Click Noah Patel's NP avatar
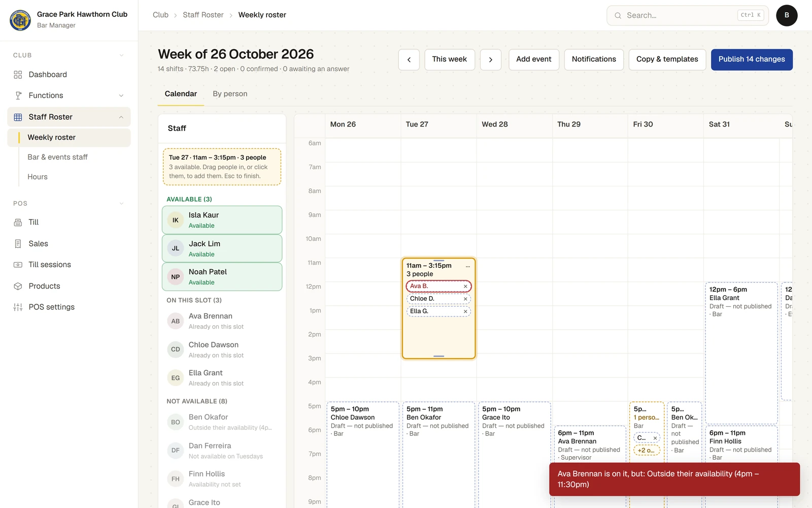 click(176, 277)
